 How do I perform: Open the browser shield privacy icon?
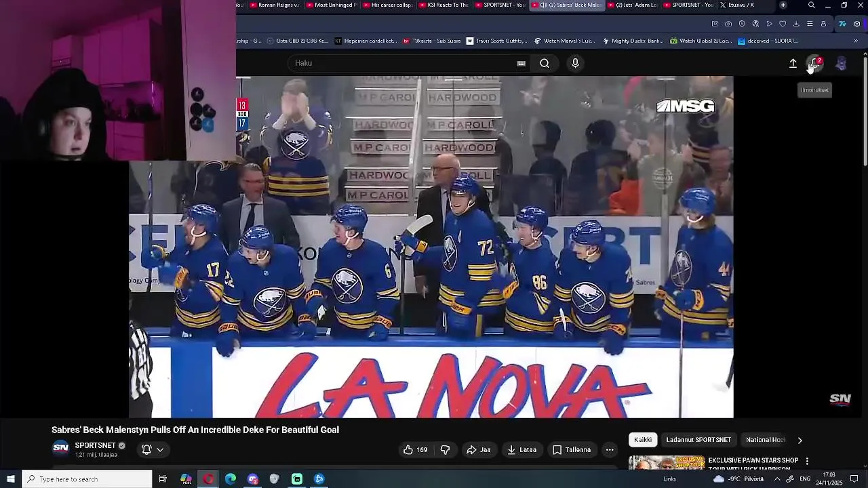tap(742, 24)
